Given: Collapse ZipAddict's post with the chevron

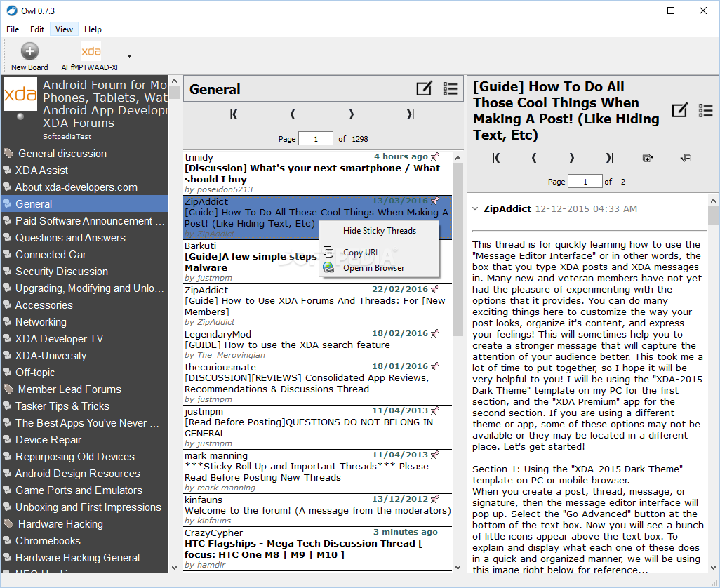Looking at the screenshot, I should pos(475,209).
